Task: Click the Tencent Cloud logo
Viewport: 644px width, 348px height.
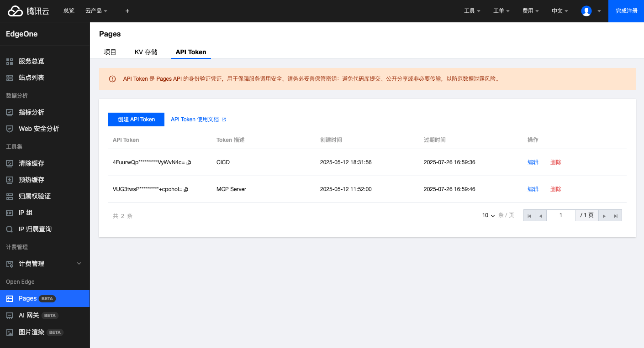Action: (x=28, y=11)
